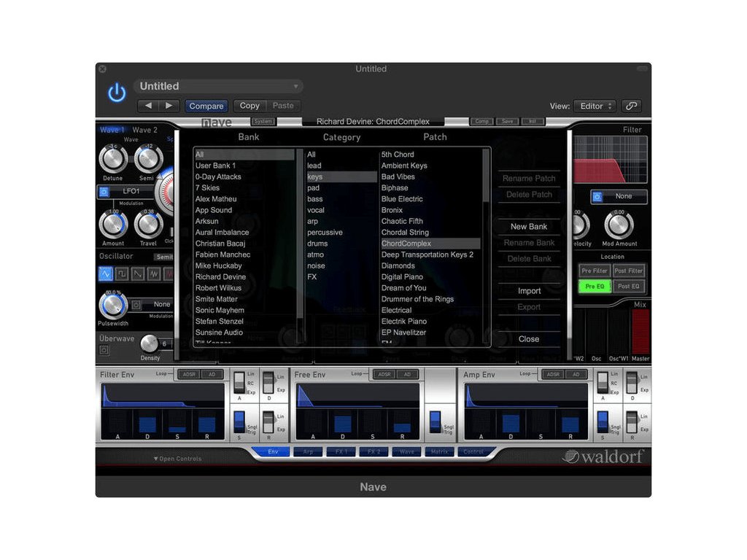Toggle the Überwave enable icon

click(104, 350)
